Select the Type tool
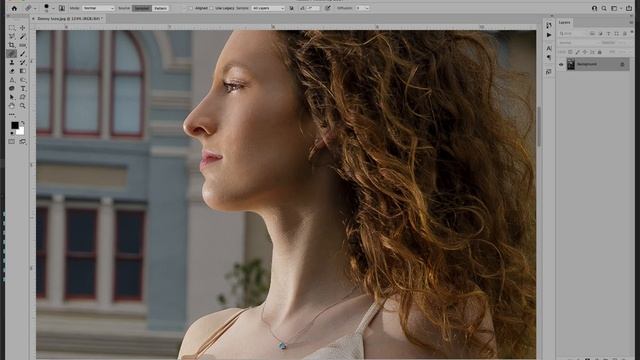The image size is (640, 360). [x=22, y=89]
